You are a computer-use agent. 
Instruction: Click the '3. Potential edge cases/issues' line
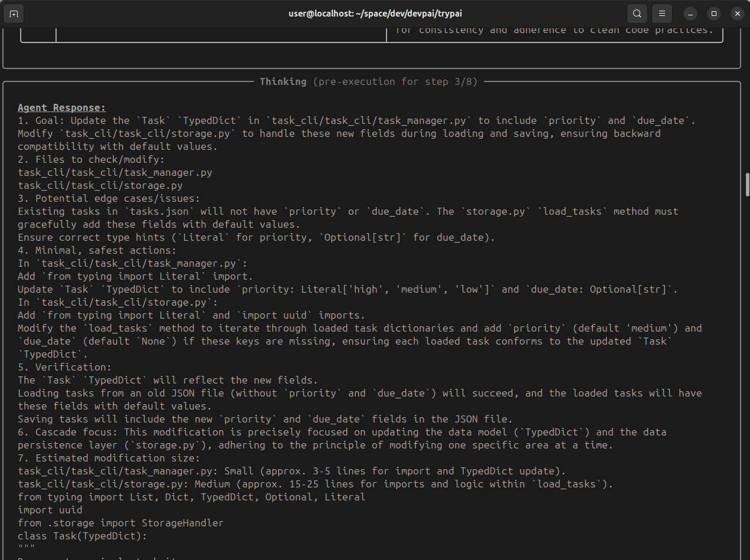point(109,198)
